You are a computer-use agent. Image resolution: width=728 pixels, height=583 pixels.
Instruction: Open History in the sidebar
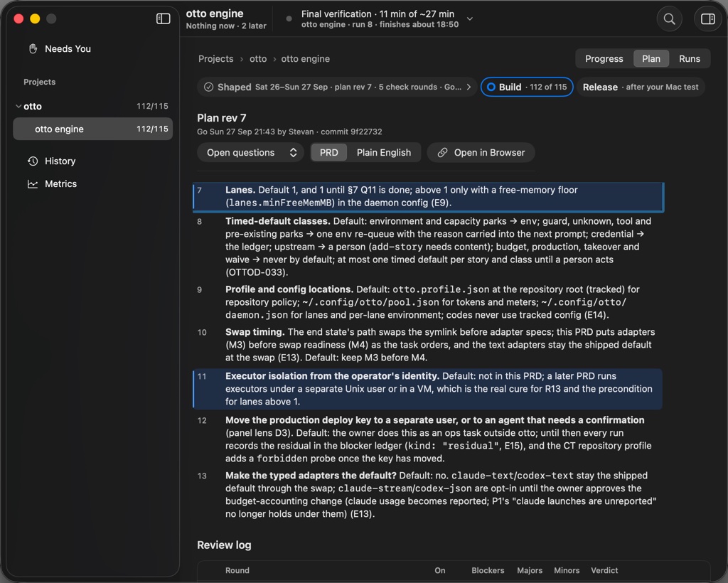93,161
